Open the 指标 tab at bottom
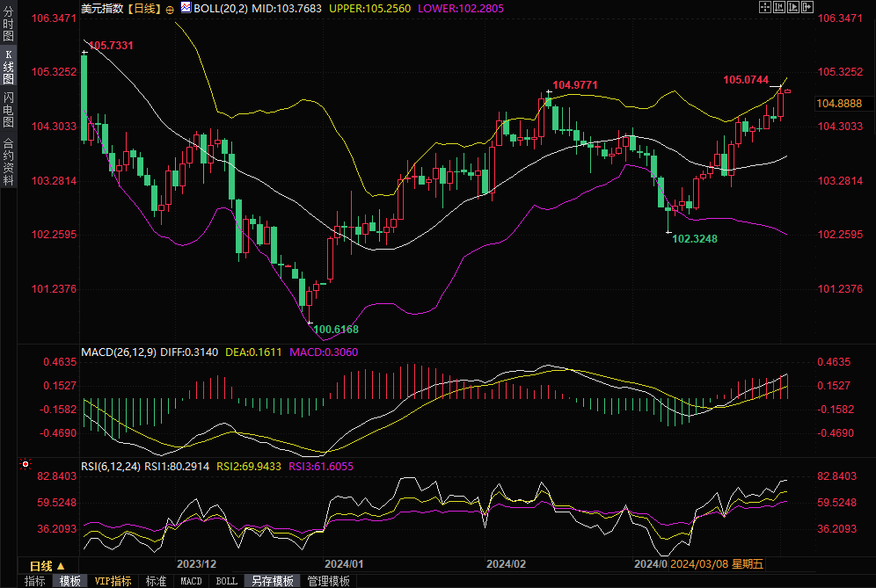This screenshot has height=588, width=876. coord(35,581)
